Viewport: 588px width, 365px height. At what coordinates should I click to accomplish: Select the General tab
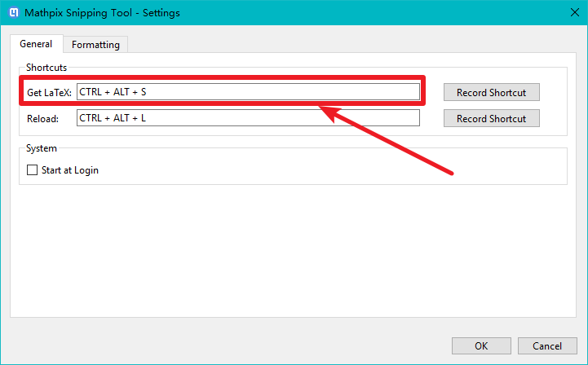coord(36,44)
